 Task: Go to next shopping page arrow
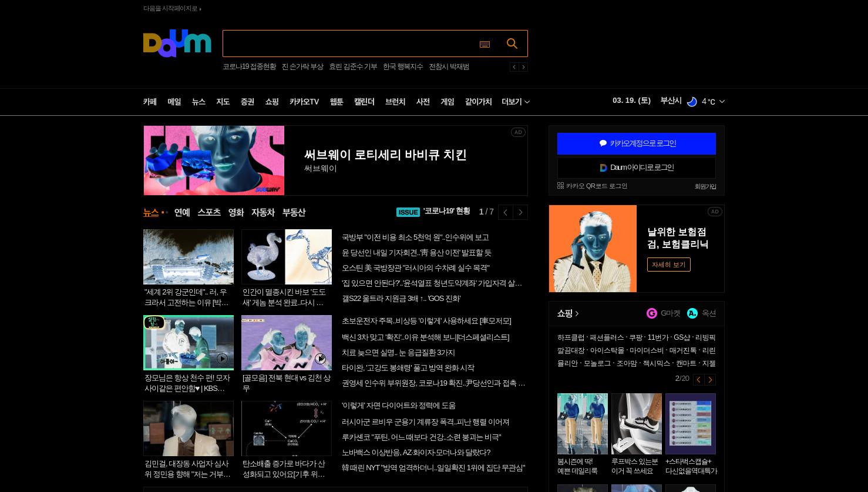710,380
